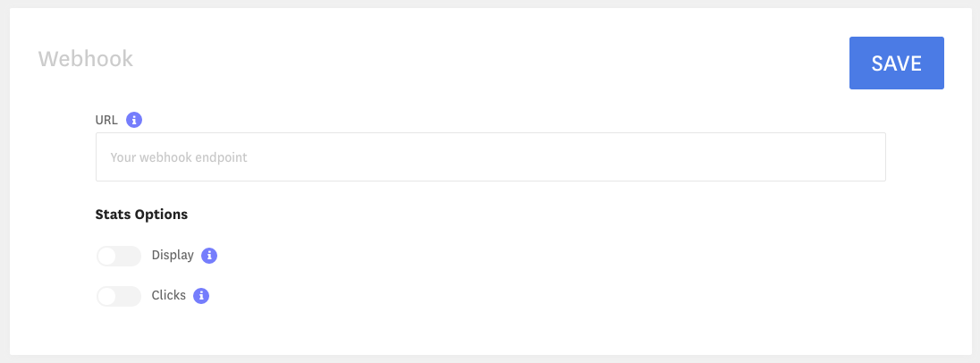
Task: Click the Clicks toggle label text
Action: point(169,296)
